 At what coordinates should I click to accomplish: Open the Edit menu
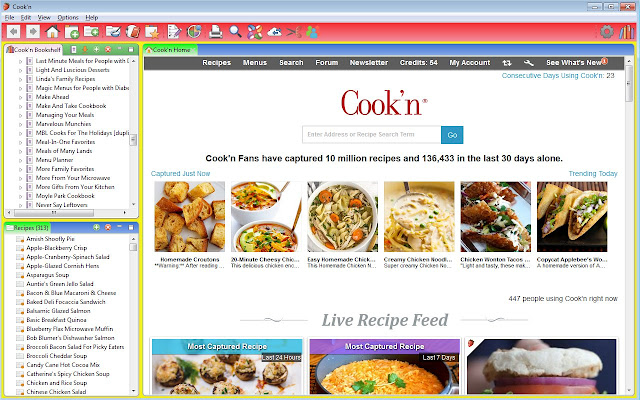point(26,18)
